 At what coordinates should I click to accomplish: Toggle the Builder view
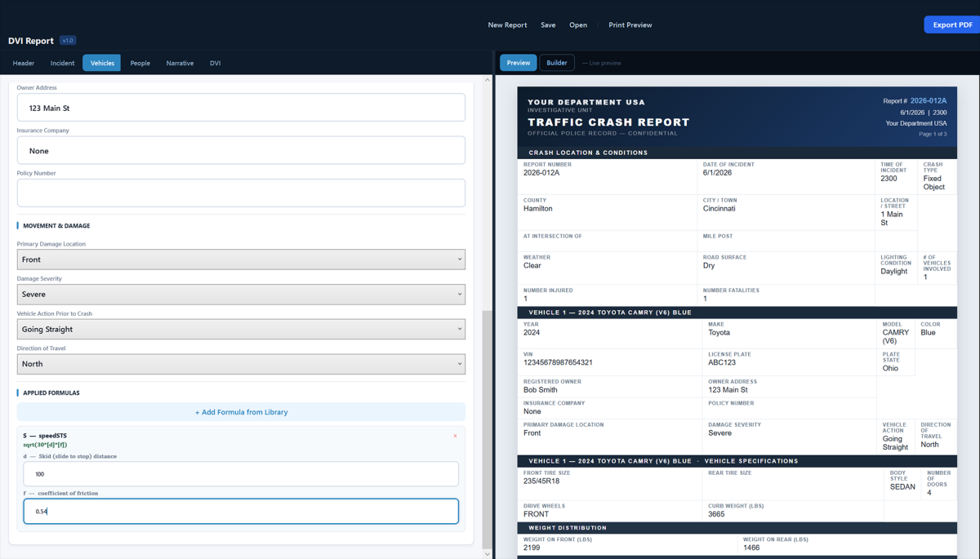tap(557, 63)
